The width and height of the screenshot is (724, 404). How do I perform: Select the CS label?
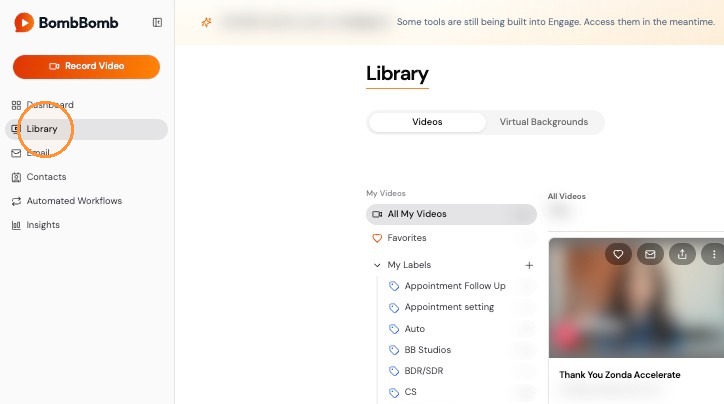coord(410,392)
